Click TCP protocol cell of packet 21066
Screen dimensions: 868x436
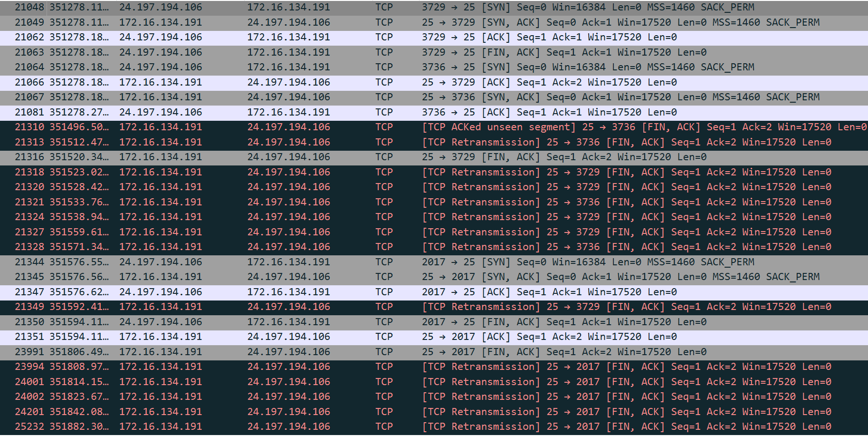pos(384,82)
